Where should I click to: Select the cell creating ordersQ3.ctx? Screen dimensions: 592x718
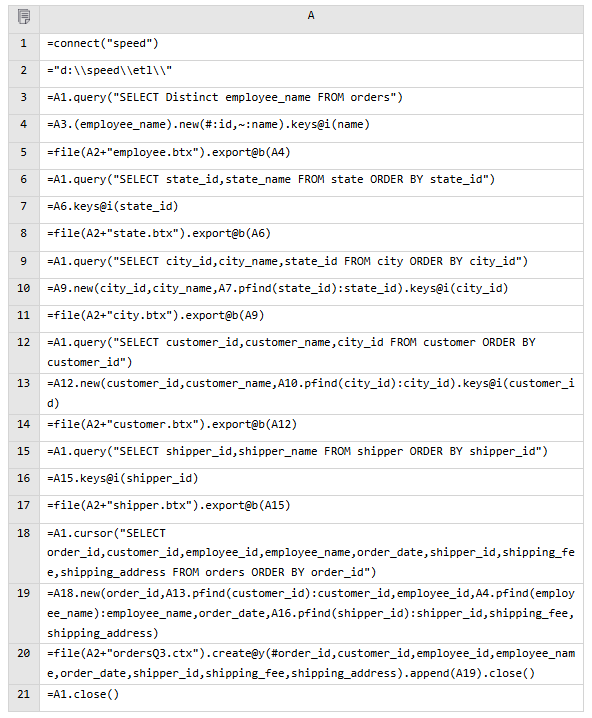311,664
